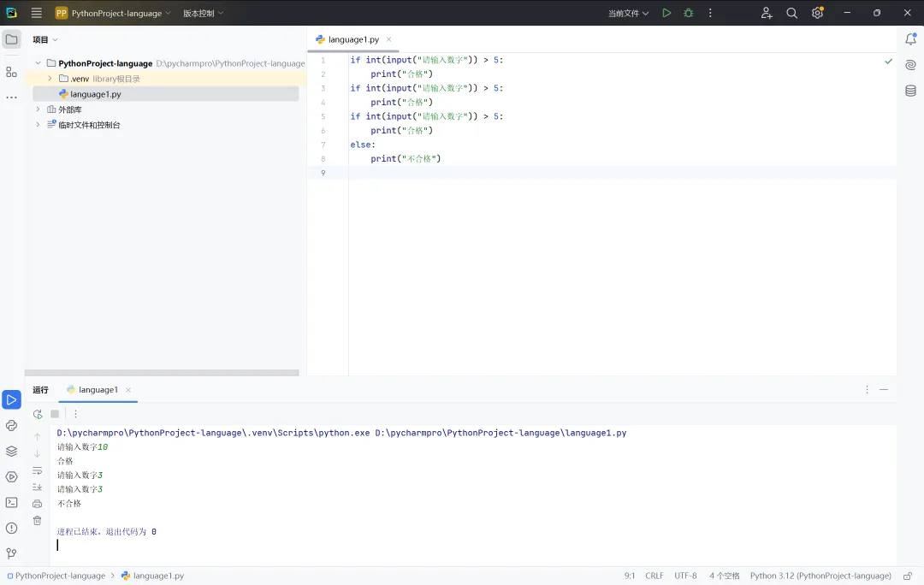Viewport: 924px width, 585px height.
Task: Open the Structure tool window icon
Action: coord(12,72)
